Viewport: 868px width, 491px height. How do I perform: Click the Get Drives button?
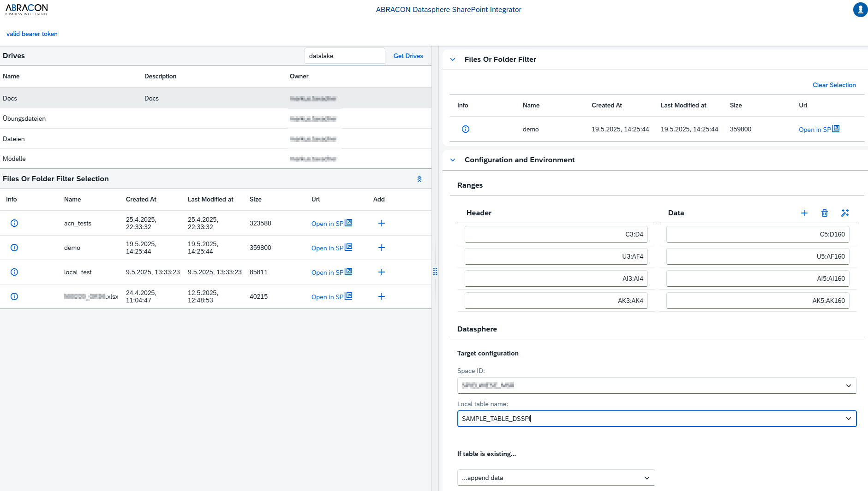(x=408, y=56)
